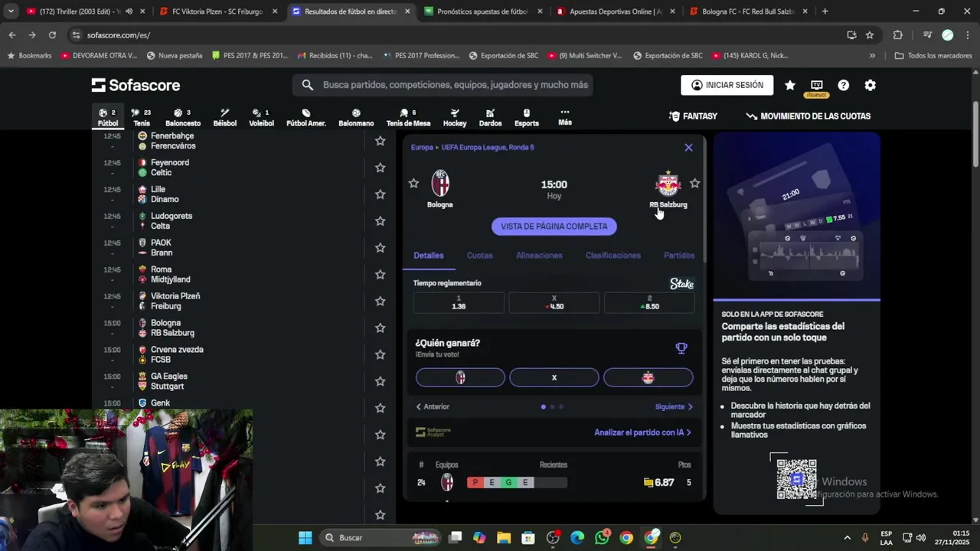Open the Windows Start menu
The height and width of the screenshot is (551, 980).
pos(305,537)
